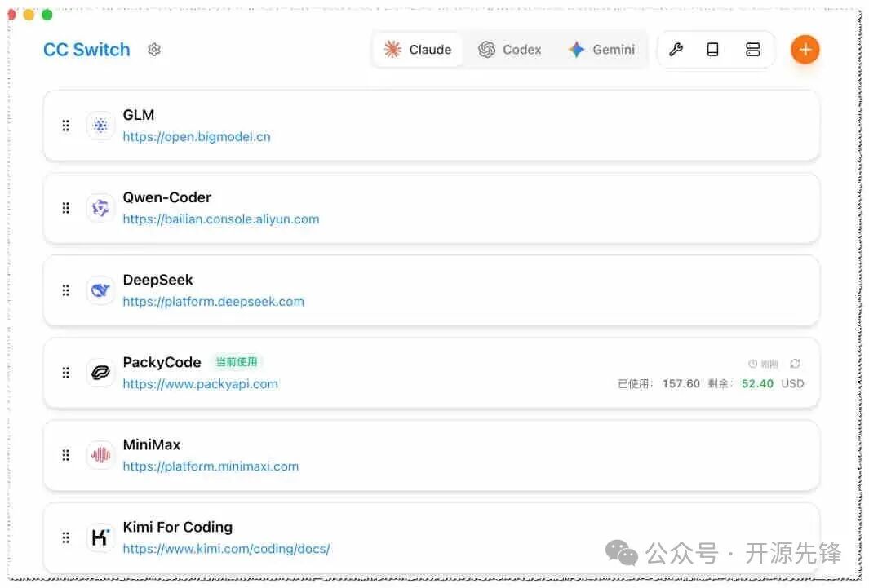
Task: Click the green 当前使用 badge
Action: point(237,362)
